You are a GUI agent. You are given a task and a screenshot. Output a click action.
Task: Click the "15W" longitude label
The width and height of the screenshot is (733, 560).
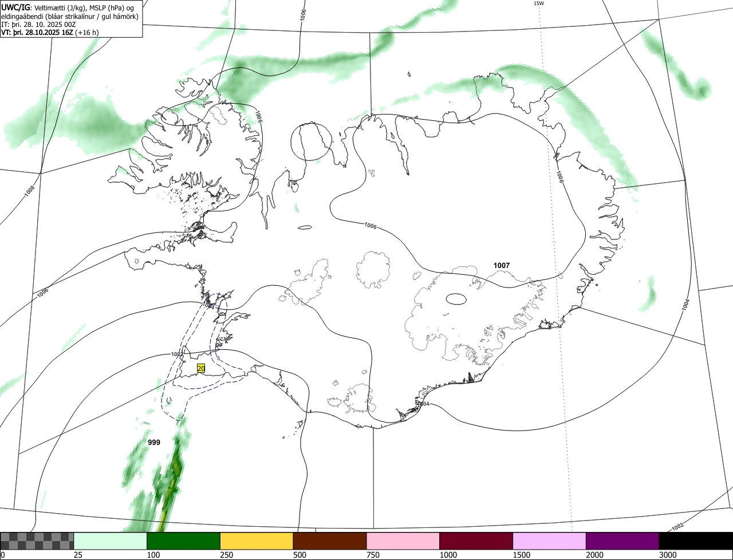pos(538,3)
